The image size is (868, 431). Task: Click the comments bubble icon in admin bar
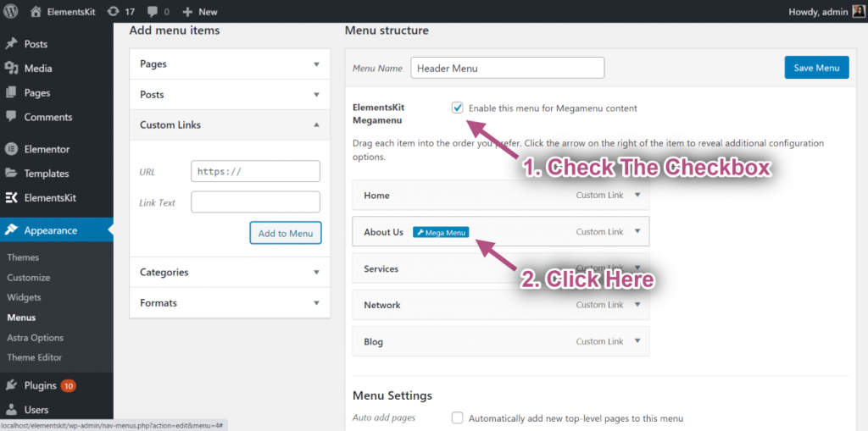point(153,12)
